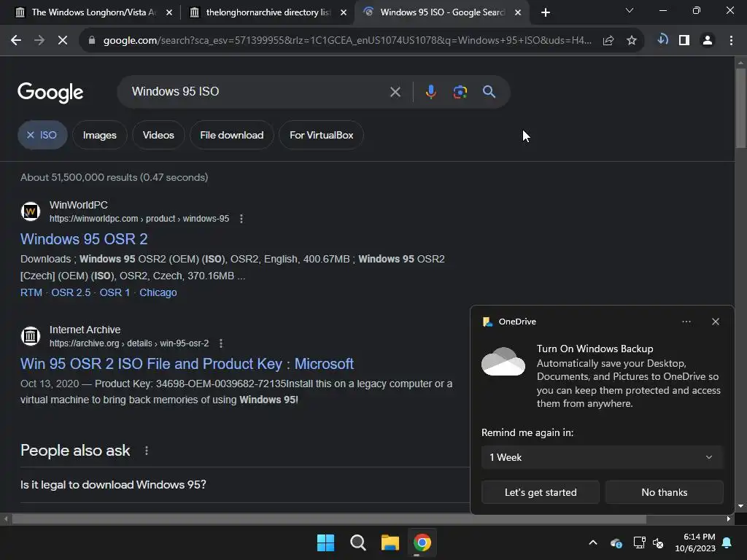
Task: Click the horizontal scrollbar thumb
Action: pos(329,518)
